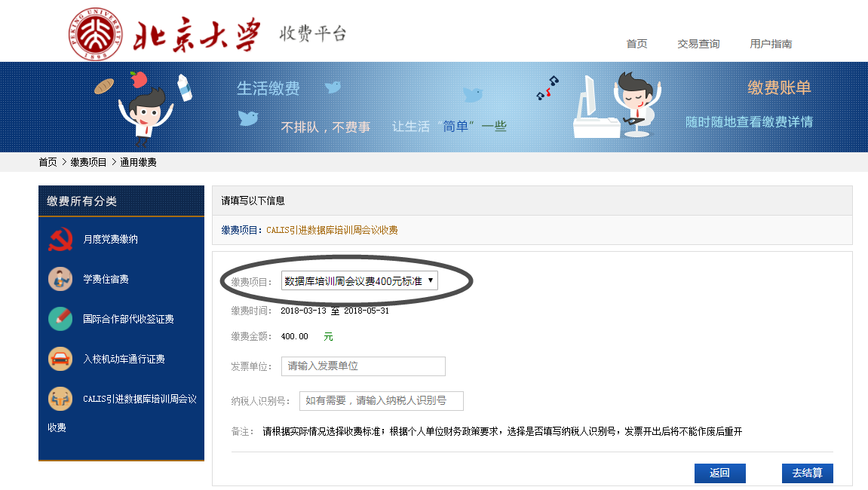This screenshot has width=868, height=490.
Task: Click the 返回 button
Action: pyautogui.click(x=719, y=473)
